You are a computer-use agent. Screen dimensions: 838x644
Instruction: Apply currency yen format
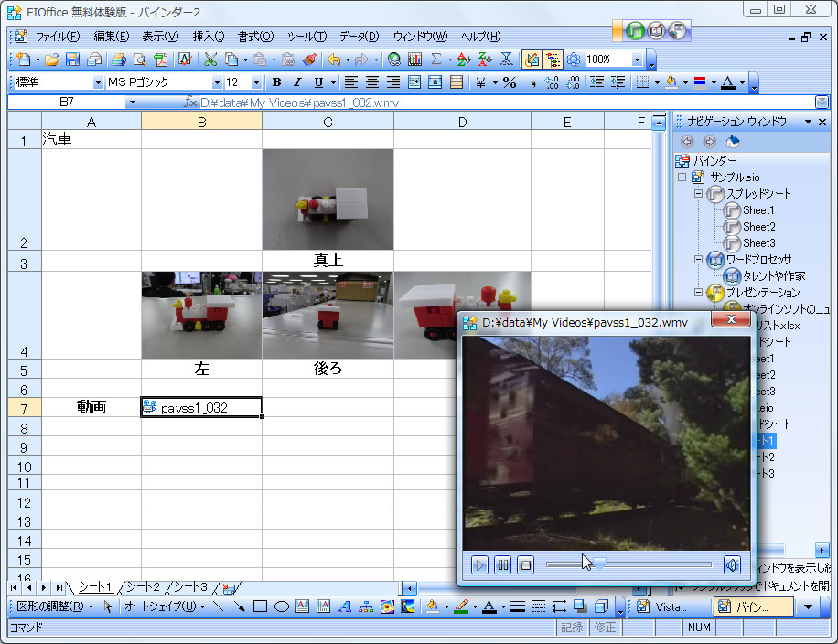(x=480, y=82)
